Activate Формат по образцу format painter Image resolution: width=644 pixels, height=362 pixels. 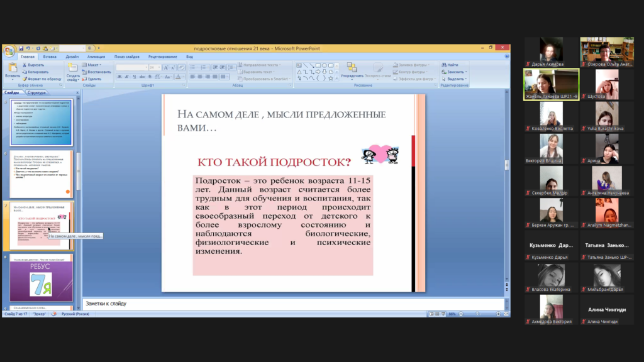pyautogui.click(x=42, y=79)
